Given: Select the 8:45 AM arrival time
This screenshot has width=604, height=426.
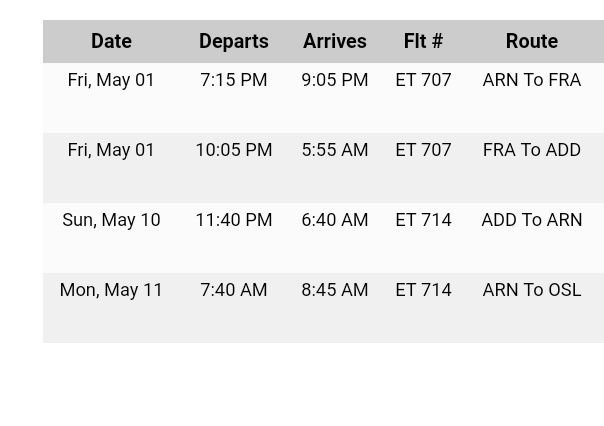Looking at the screenshot, I should (x=335, y=290).
